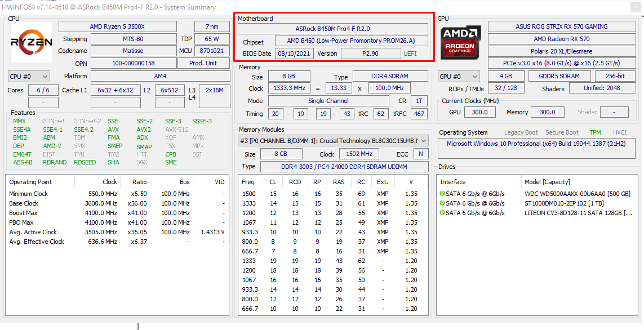Click the 6 / 6 cores value
644x330 pixels.
pos(43,90)
